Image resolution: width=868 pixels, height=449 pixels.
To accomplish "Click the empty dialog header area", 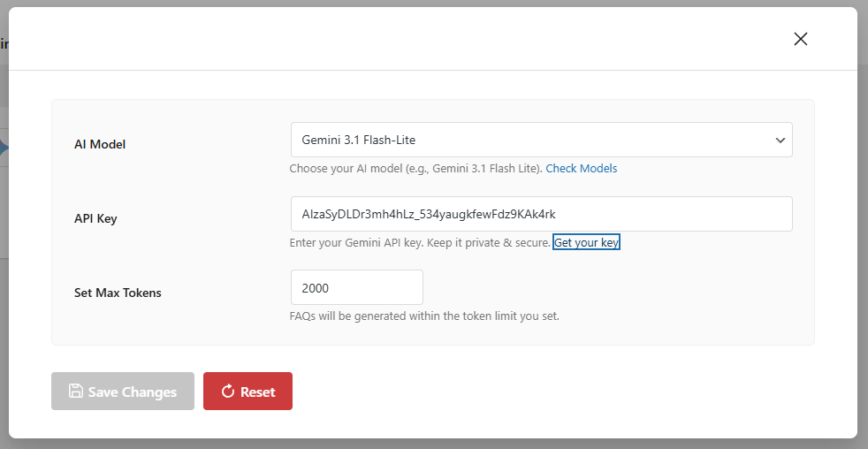I will [398, 39].
